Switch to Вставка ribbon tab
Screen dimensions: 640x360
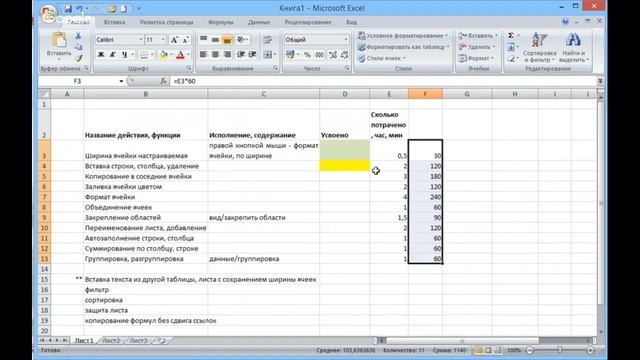point(114,22)
